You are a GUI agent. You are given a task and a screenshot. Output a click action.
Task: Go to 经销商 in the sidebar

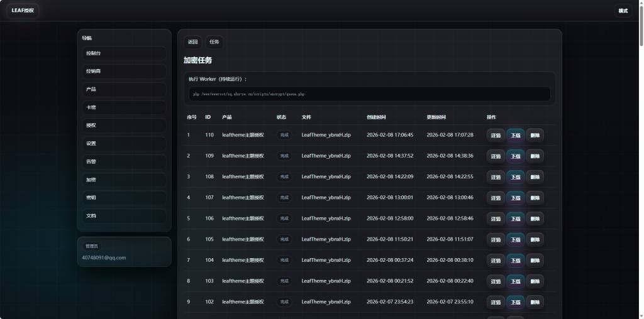click(x=124, y=72)
